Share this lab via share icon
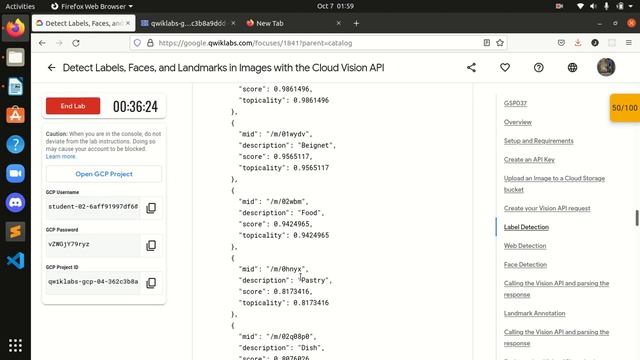 (x=471, y=68)
